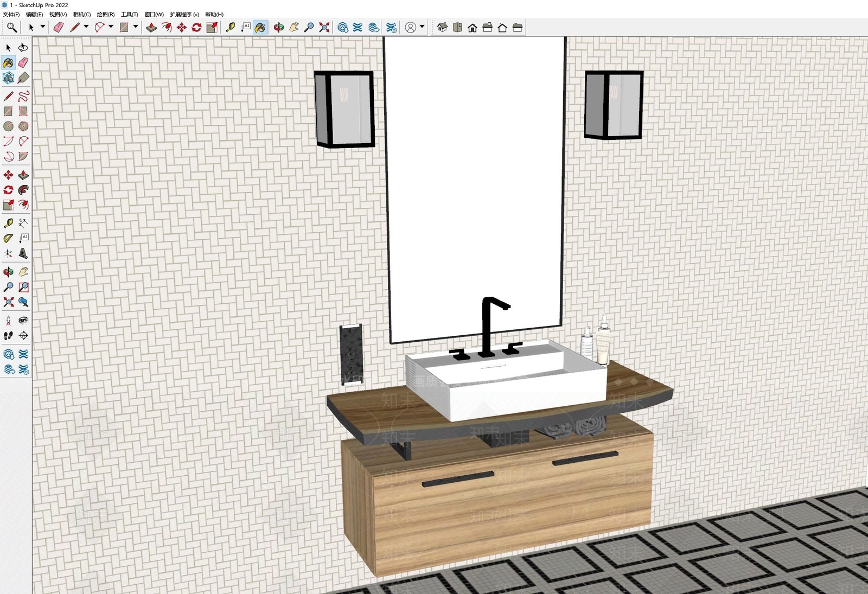Activate the Paint Bucket tool in top toolbar
868x594 pixels.
[260, 27]
